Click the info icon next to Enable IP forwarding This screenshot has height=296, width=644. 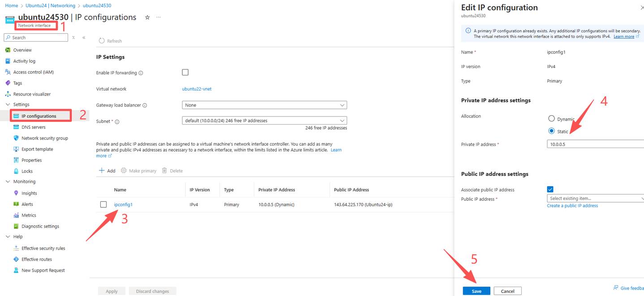(x=141, y=73)
